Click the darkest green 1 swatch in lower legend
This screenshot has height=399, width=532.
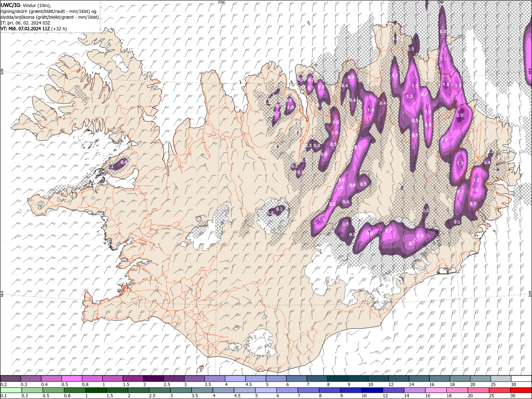click(x=96, y=390)
